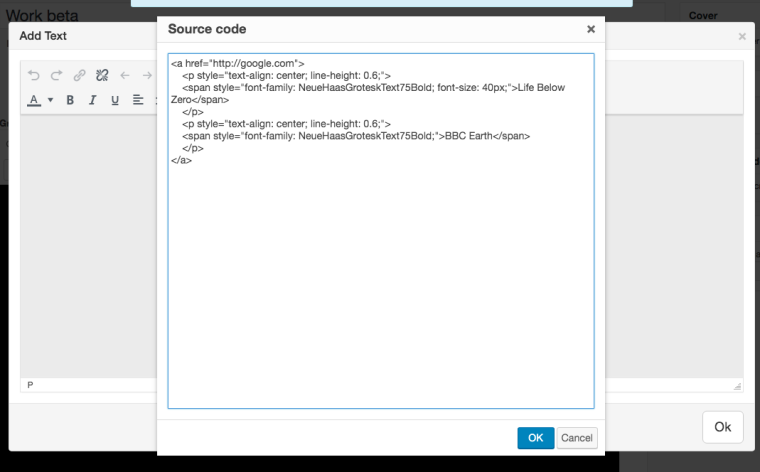This screenshot has height=472, width=760.
Task: Click the right arrow toolbar icon
Action: [147, 75]
